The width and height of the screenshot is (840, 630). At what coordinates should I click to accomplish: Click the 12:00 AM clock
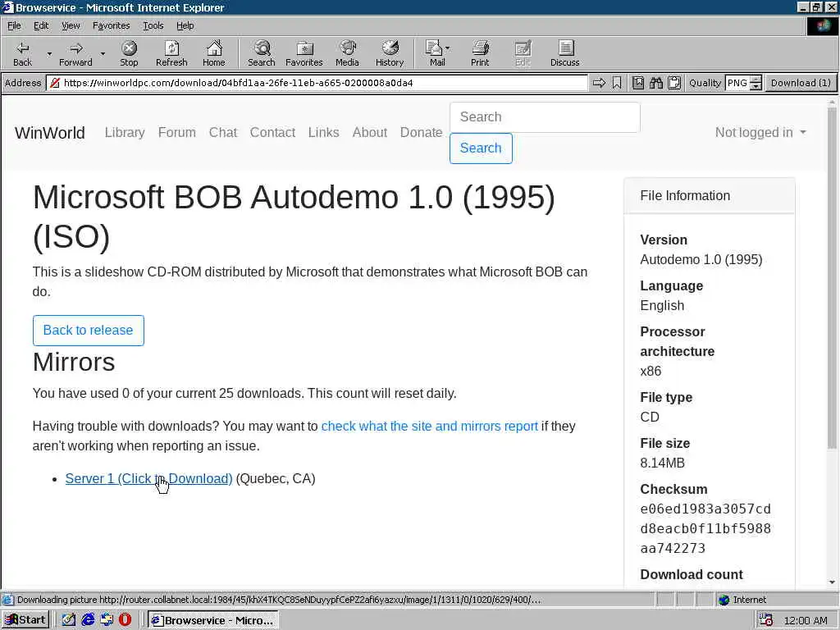[806, 621]
